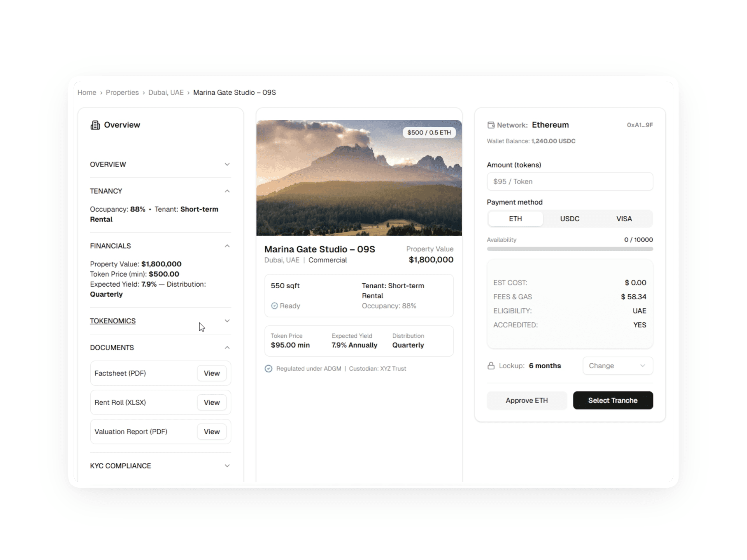This screenshot has width=747, height=560.
Task: Select ETH payment method
Action: point(515,219)
